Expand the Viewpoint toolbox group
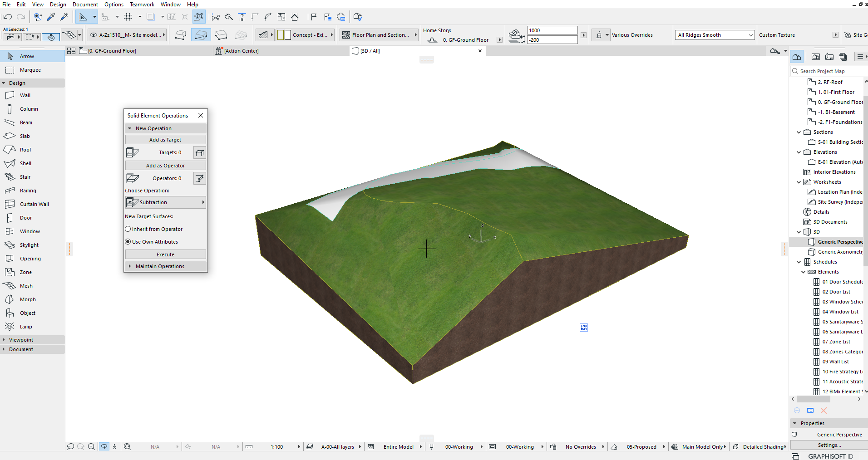The height and width of the screenshot is (460, 868). click(4, 340)
